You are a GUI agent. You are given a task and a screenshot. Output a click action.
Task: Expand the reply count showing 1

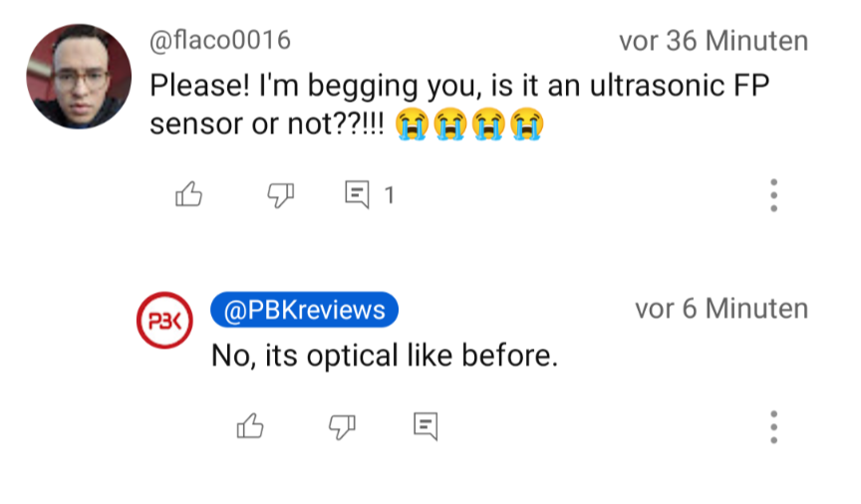click(390, 195)
